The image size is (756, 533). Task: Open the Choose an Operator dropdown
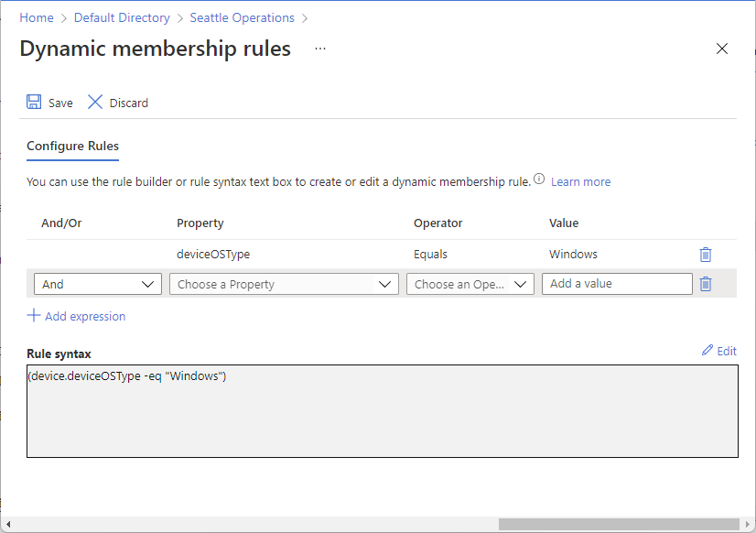[470, 284]
